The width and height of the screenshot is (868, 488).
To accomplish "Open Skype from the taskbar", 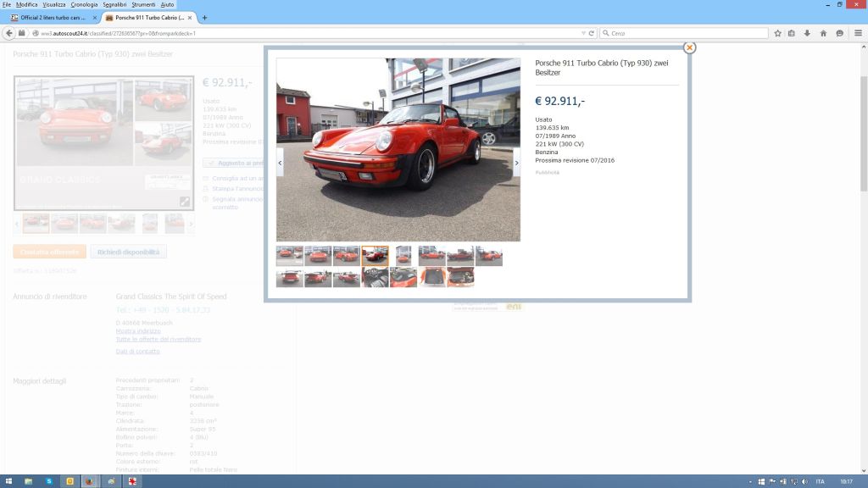I will [48, 481].
